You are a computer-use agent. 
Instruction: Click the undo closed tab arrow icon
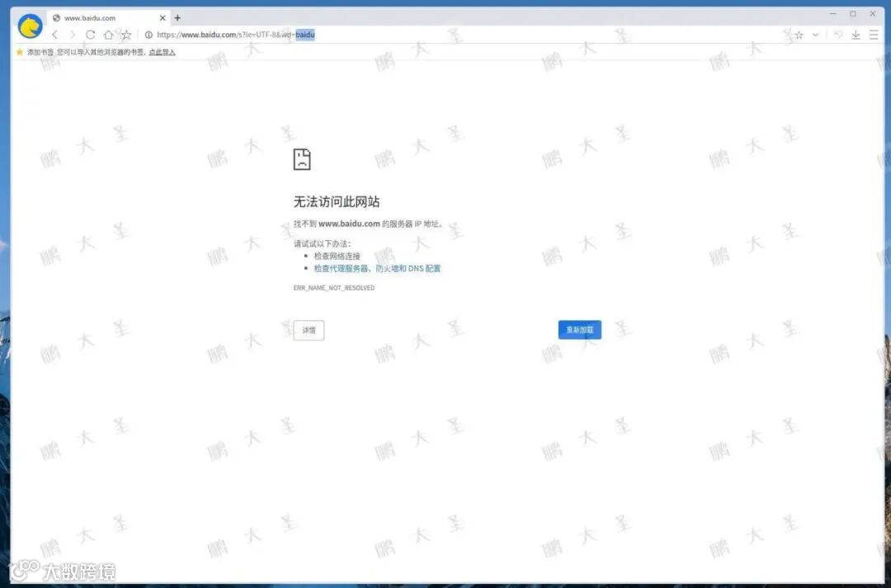(x=838, y=35)
